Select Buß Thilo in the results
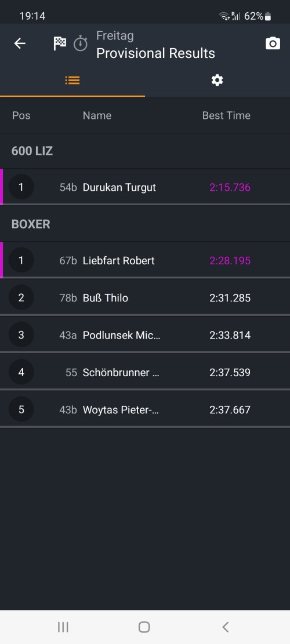This screenshot has width=290, height=644. (145, 298)
